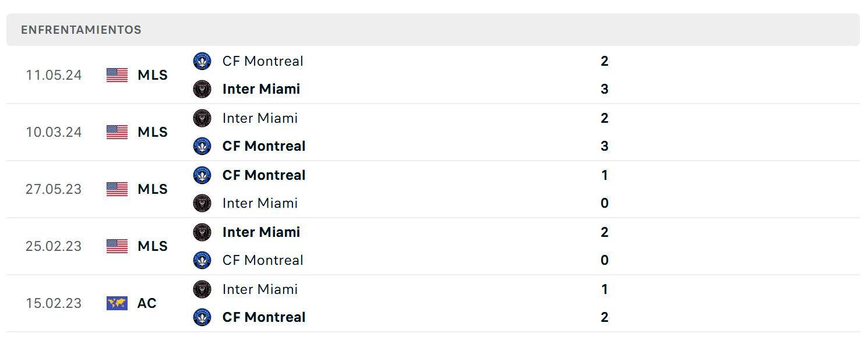Screen dimensions: 868x344
Task: Click Inter Miami crest in 10.03.24 match
Action: tap(202, 118)
